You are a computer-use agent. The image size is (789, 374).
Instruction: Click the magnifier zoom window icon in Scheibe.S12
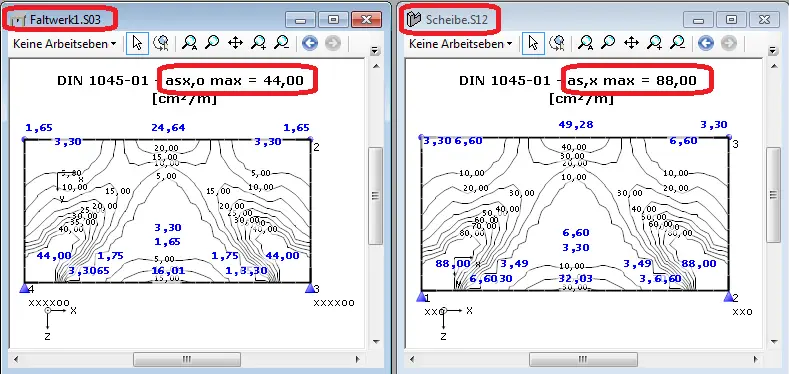608,43
